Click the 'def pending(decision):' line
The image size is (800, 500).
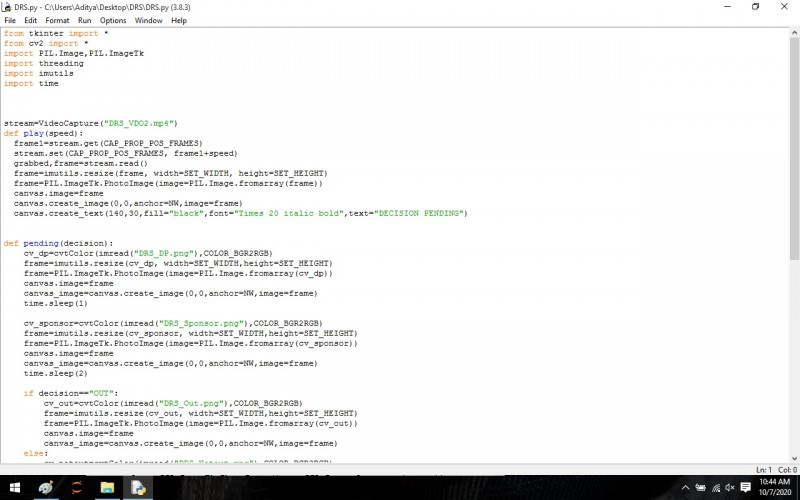pos(59,243)
